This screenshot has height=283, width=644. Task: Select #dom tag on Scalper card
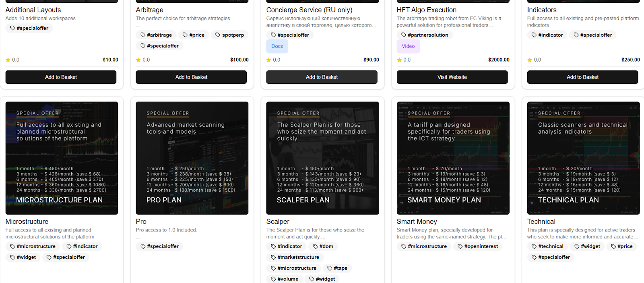tap(323, 246)
